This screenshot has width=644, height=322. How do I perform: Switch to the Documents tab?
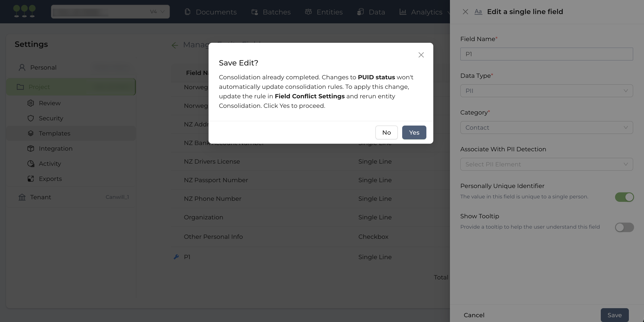coord(211,12)
